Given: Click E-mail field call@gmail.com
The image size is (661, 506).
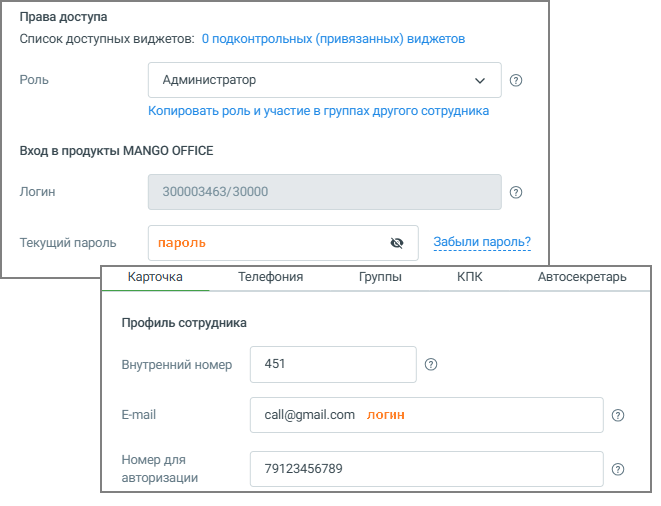Looking at the screenshot, I should pos(427,415).
